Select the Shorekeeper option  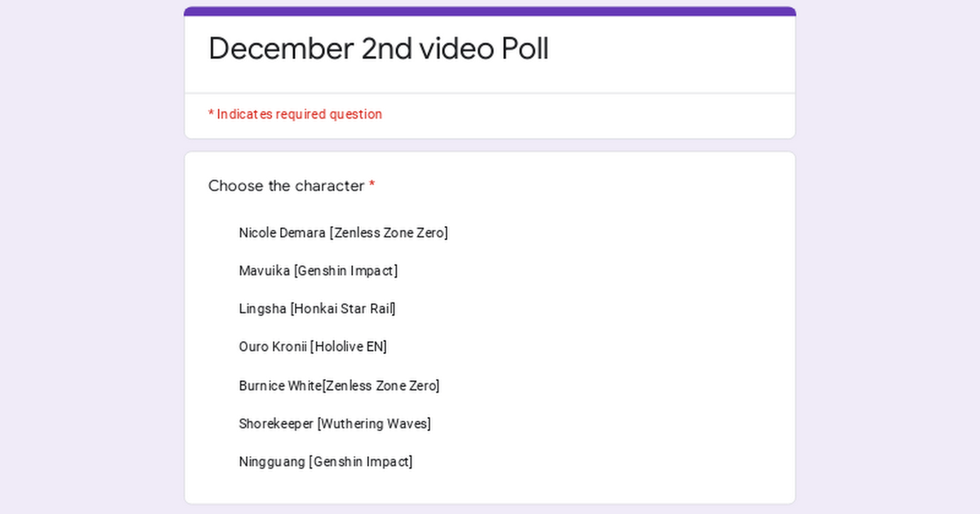pos(335,423)
